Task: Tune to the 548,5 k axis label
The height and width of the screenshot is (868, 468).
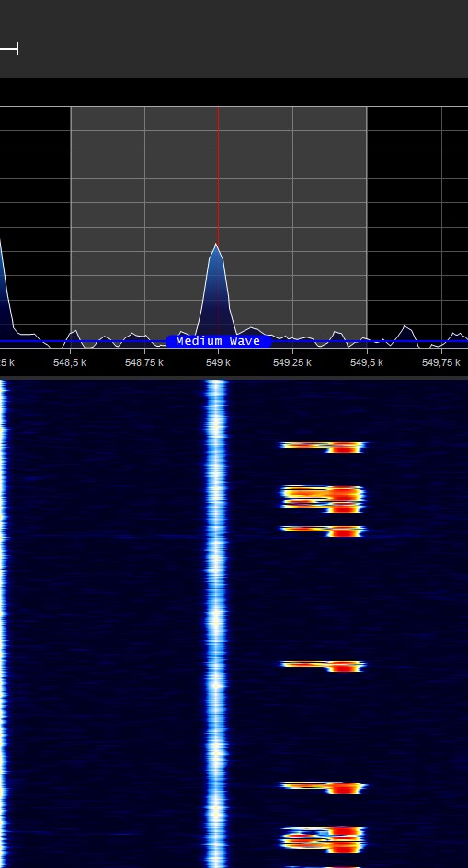Action: pyautogui.click(x=70, y=362)
